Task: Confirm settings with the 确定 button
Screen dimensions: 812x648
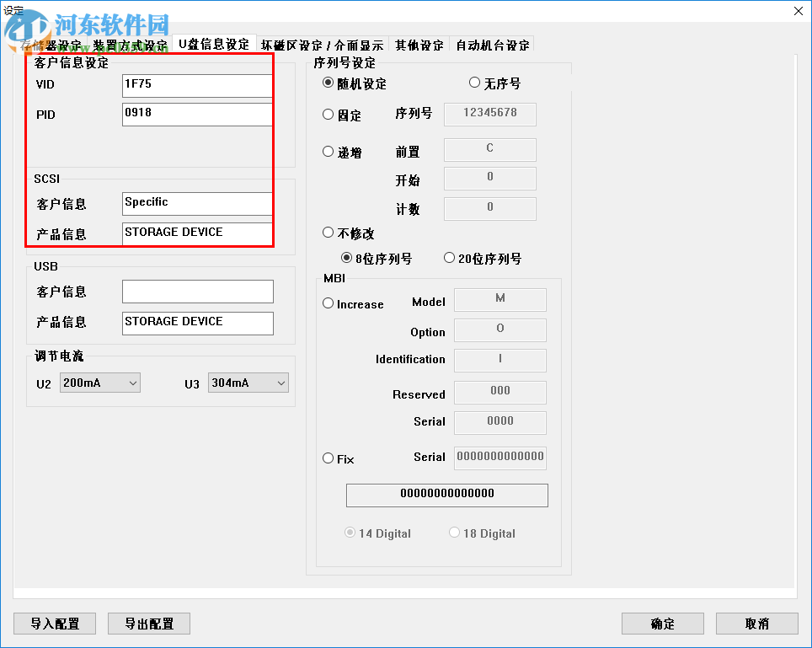Action: [662, 624]
